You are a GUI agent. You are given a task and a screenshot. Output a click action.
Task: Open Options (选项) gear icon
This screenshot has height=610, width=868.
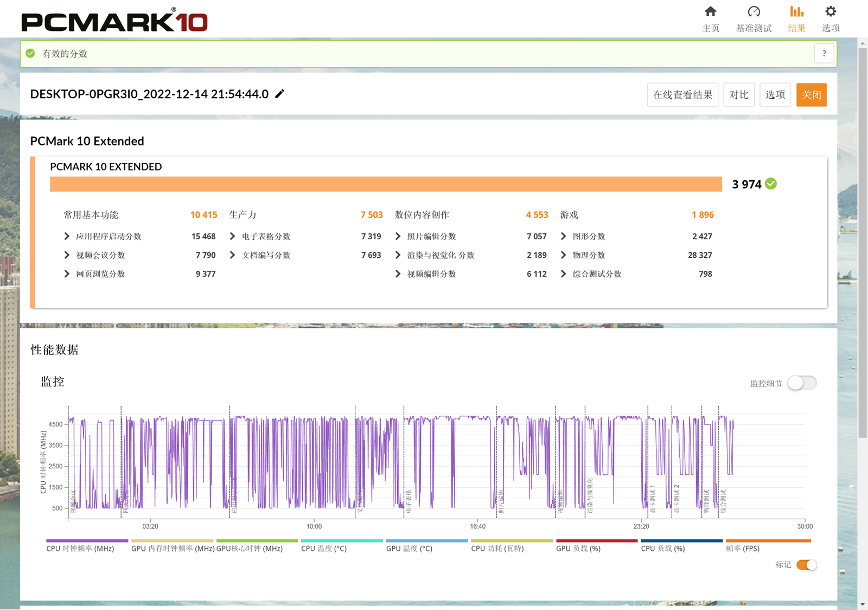click(831, 12)
